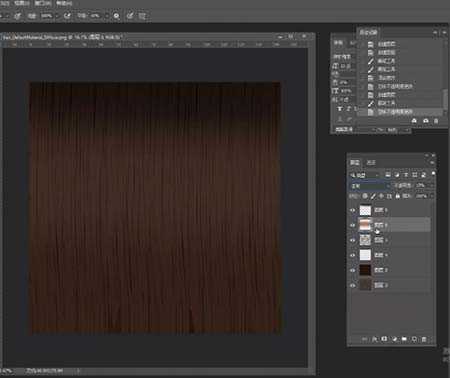Click the camera snapshot icon in History panel

(x=426, y=121)
